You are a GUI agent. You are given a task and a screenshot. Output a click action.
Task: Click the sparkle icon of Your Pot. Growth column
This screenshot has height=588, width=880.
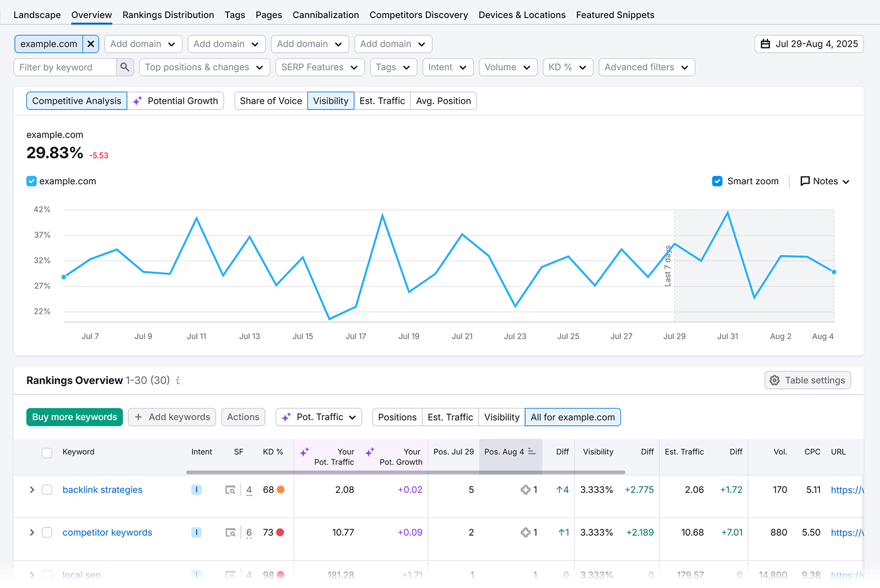tap(370, 452)
